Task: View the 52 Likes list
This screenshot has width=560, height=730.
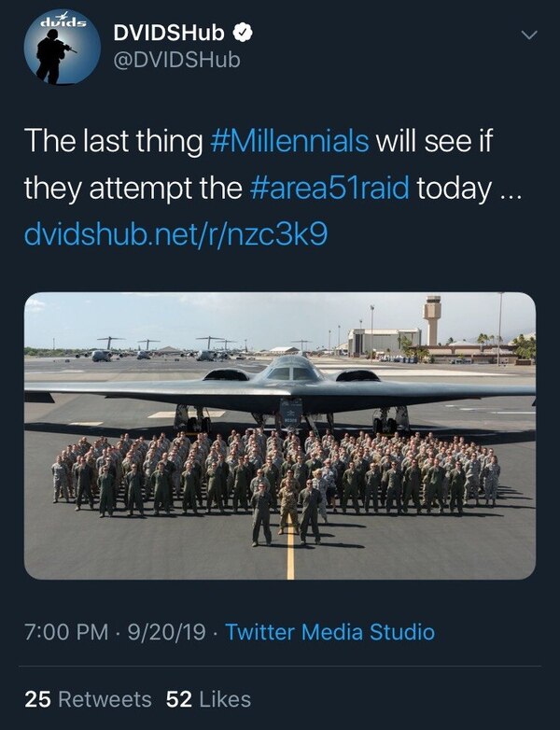Action: tap(207, 698)
